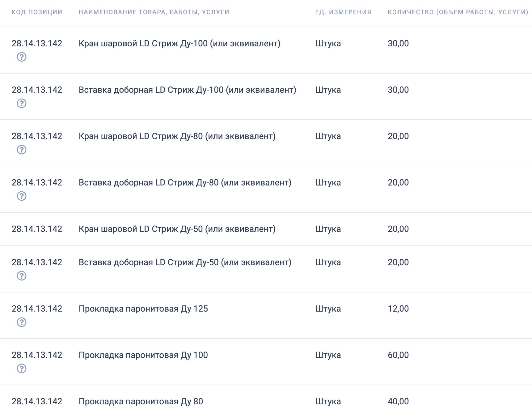Select Кран шаровой LD Стриж Ду-100 name
The image size is (532, 413).
click(179, 44)
